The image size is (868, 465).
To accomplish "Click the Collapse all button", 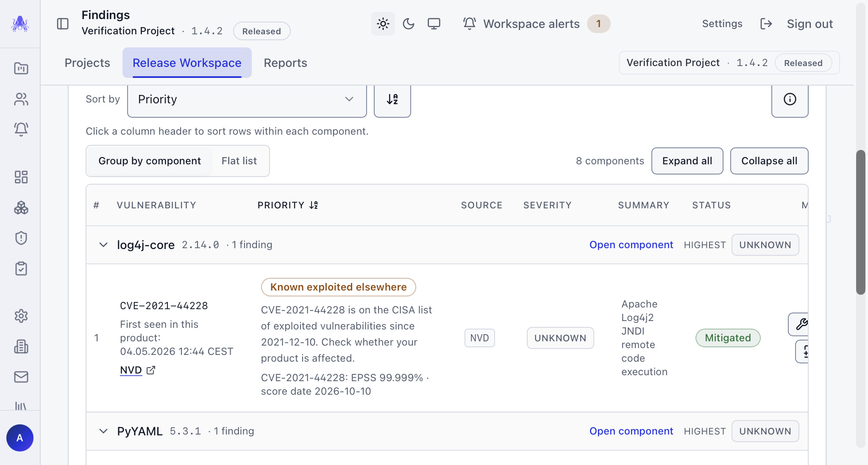I will [769, 161].
